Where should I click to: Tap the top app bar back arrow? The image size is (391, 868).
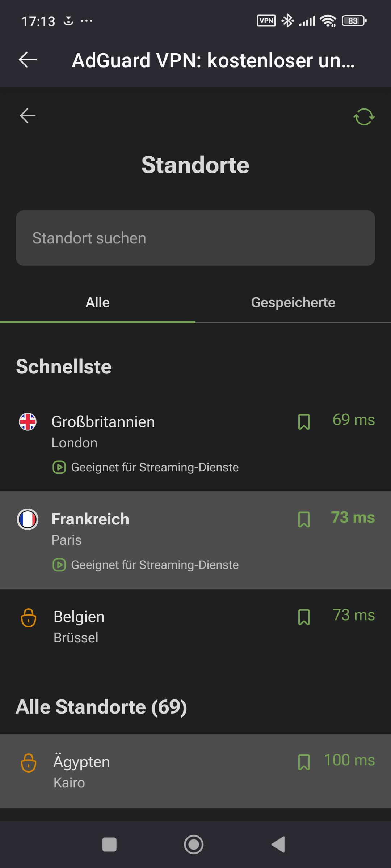tap(28, 60)
